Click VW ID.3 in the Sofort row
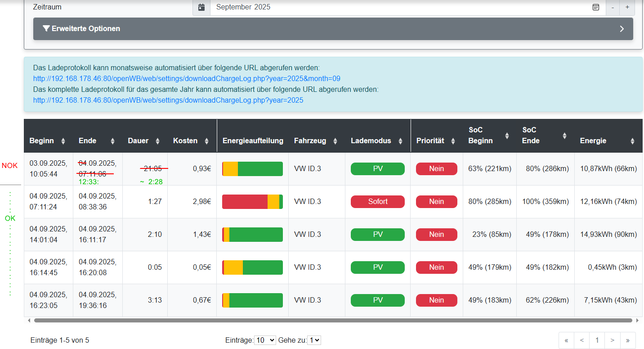The width and height of the screenshot is (644, 349). (x=308, y=202)
